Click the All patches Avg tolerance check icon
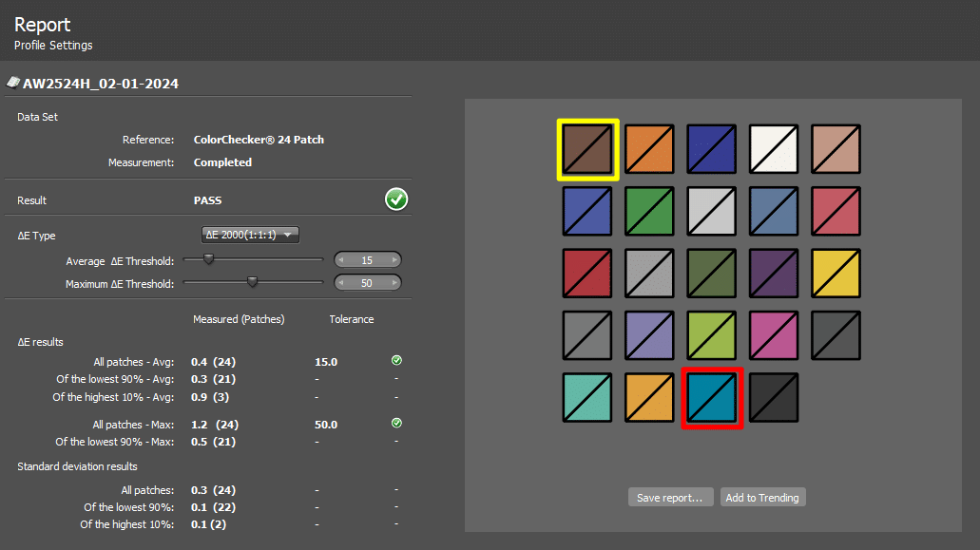This screenshot has height=550, width=980. coord(396,361)
